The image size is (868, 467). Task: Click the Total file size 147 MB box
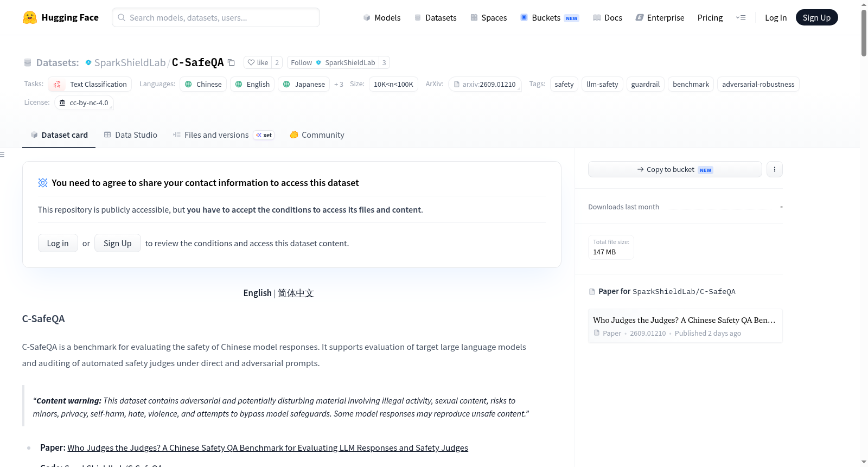click(x=611, y=247)
